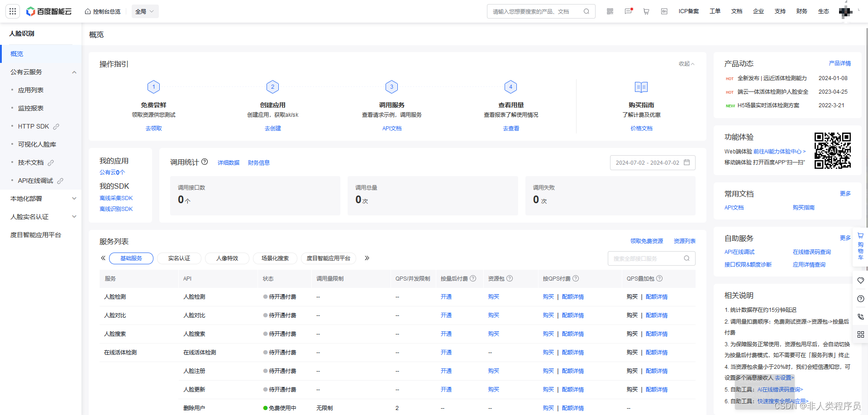The height and width of the screenshot is (415, 868).
Task: Click the help icon next to 调用统计
Action: [205, 162]
